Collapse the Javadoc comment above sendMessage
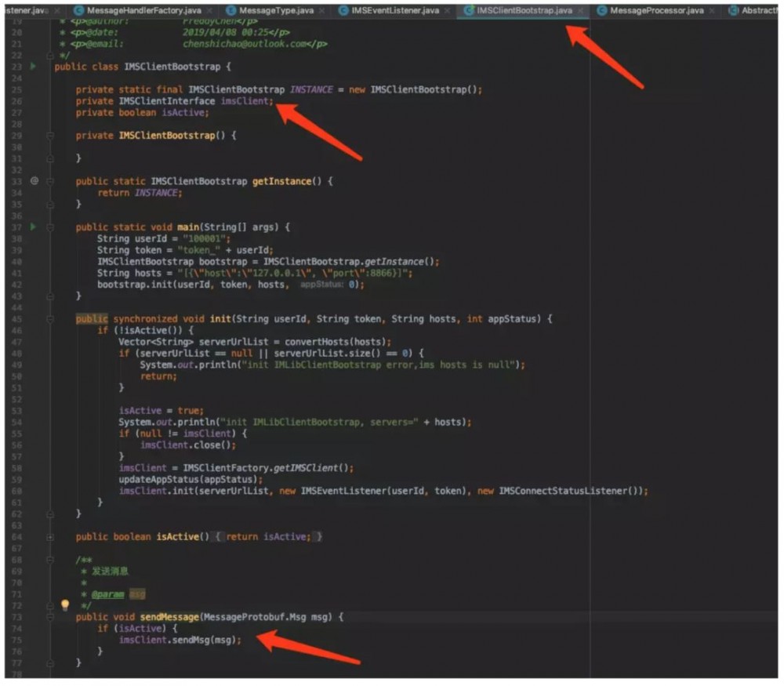This screenshot has width=784, height=686. click(50, 560)
